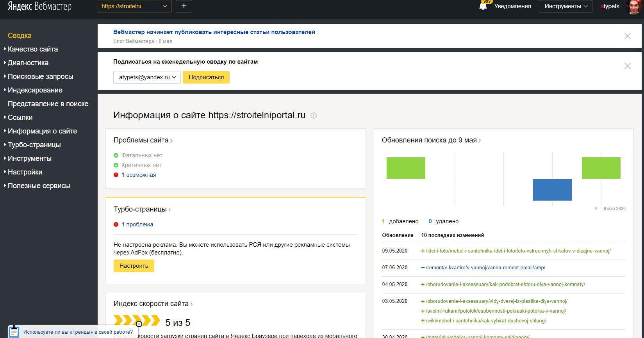
Task: Expand Качество сайта in sidebar
Action: (33, 49)
